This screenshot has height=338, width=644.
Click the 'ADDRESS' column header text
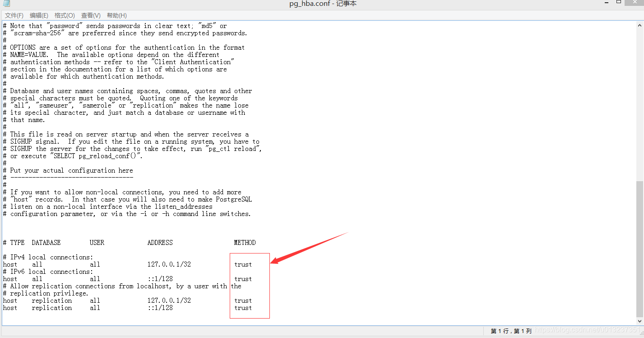[160, 243]
